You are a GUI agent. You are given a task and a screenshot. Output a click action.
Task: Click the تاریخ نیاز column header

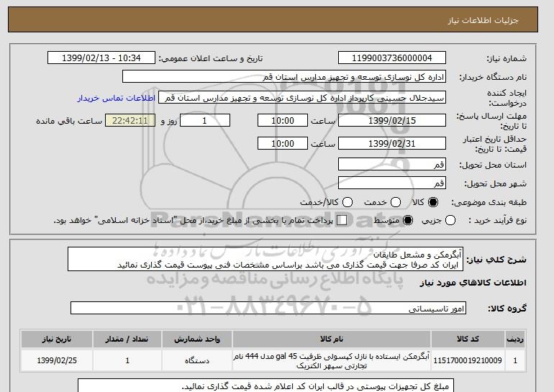point(57,339)
